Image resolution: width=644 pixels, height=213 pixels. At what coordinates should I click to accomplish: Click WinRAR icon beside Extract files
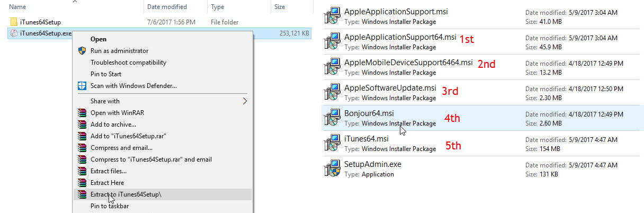[82, 171]
